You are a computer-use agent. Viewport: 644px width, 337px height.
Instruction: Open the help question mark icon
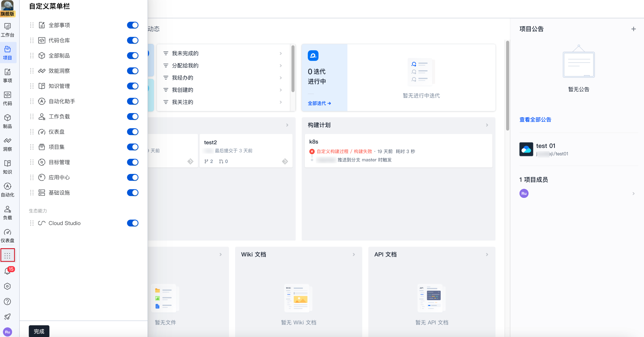click(x=8, y=302)
